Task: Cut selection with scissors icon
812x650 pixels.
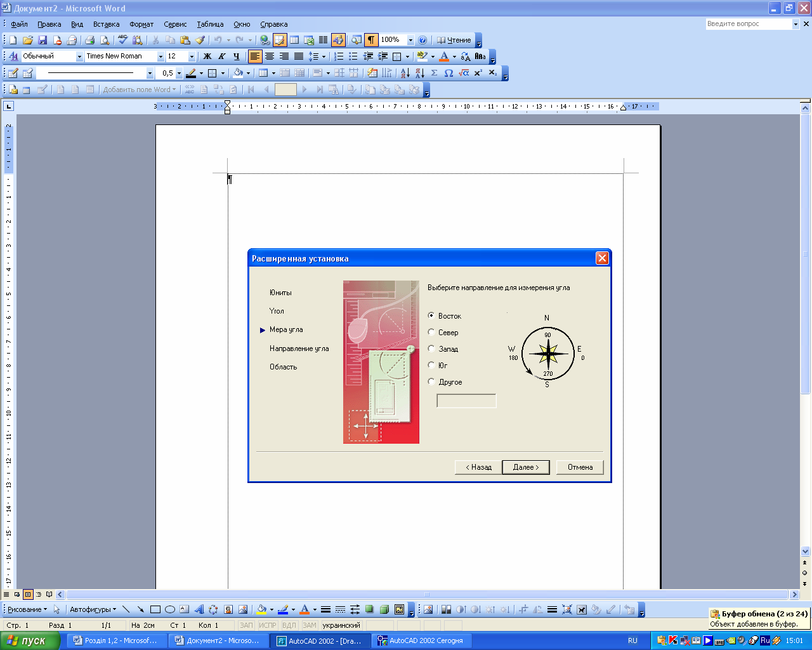Action: (x=155, y=40)
